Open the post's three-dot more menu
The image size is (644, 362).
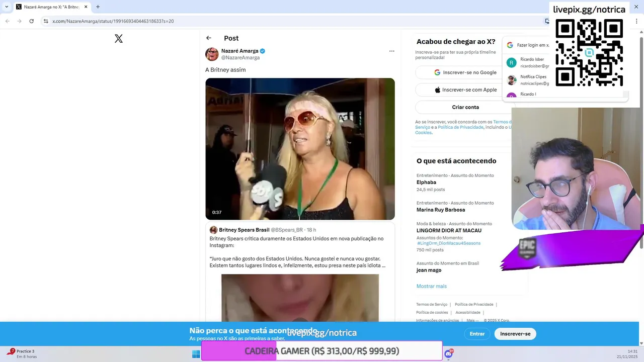(x=391, y=51)
